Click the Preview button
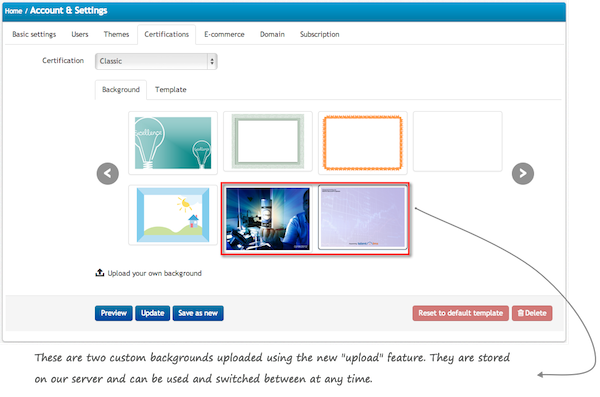 (x=114, y=313)
